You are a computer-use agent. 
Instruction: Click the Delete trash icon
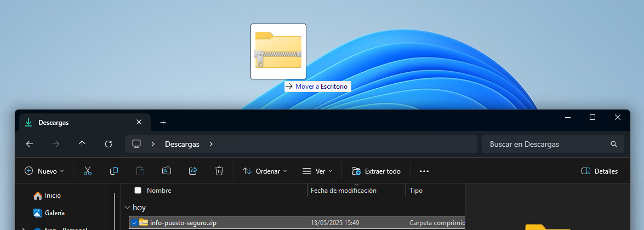point(219,171)
